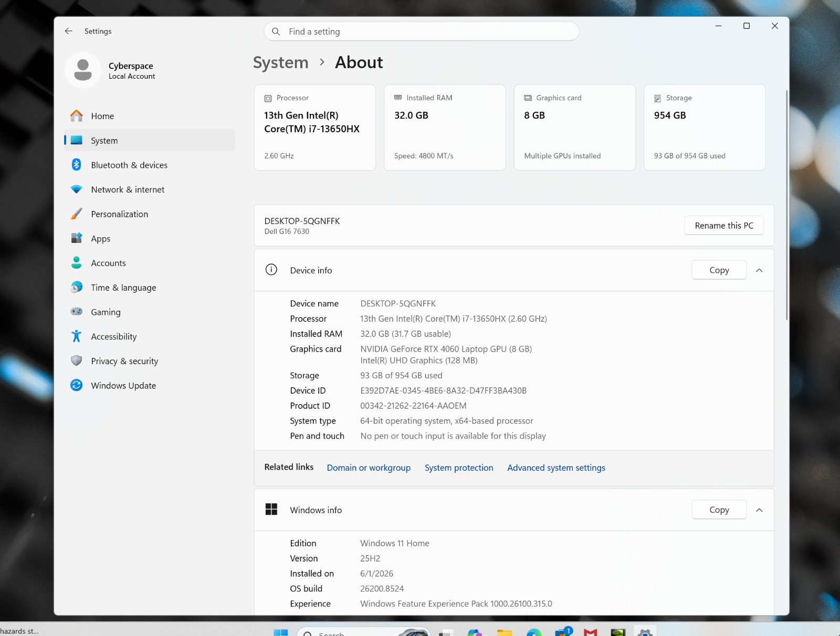Open Time & language settings
This screenshot has width=840, height=636.
pyautogui.click(x=150, y=288)
